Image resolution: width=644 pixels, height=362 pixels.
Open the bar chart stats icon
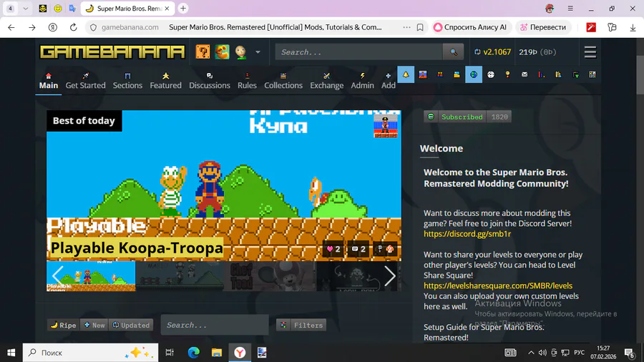(542, 74)
